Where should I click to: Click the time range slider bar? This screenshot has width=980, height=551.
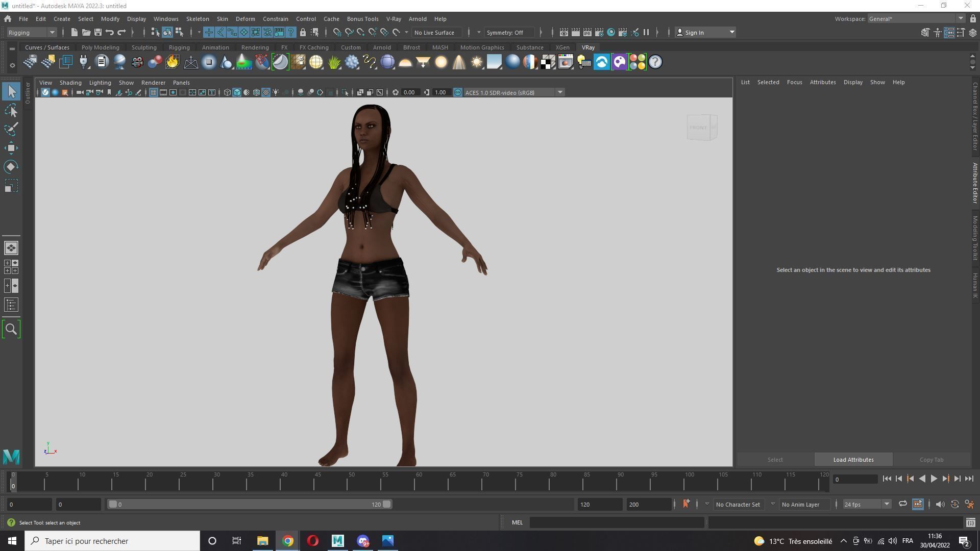[x=249, y=504]
